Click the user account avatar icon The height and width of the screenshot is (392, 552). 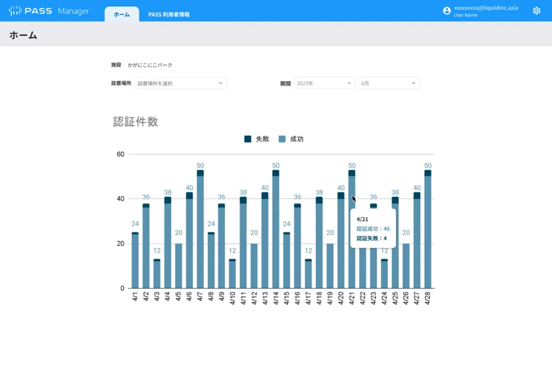(447, 11)
